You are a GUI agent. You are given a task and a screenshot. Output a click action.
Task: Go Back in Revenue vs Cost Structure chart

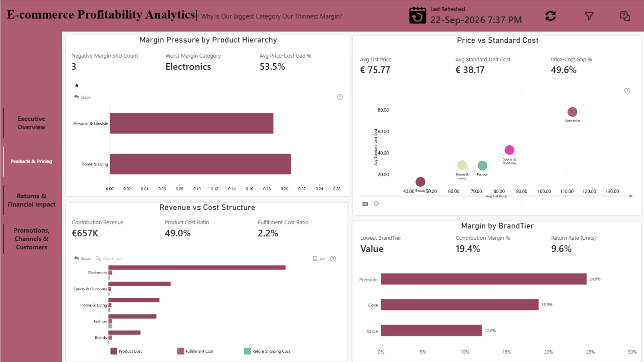click(83, 258)
